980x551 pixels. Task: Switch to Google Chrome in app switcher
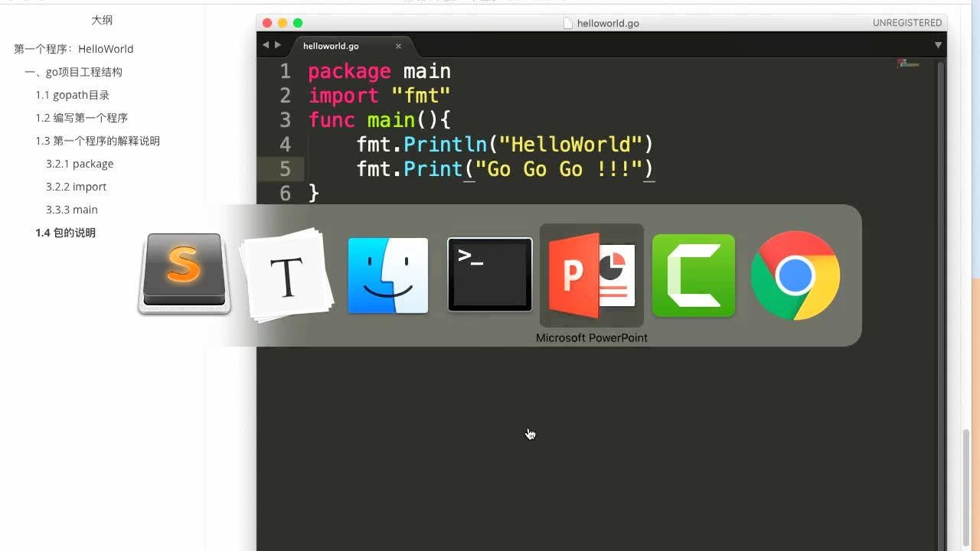point(795,275)
